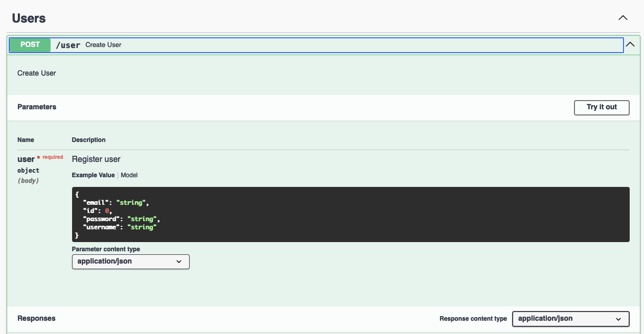This screenshot has width=644, height=334.
Task: Click the "(body)" parameter location text
Action: tap(28, 181)
